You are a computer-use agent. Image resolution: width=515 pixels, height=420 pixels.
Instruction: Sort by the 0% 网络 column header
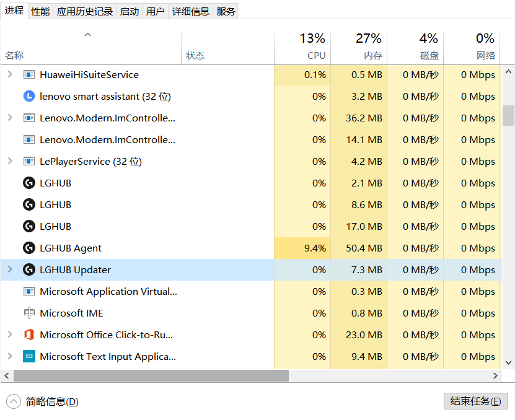(472, 48)
